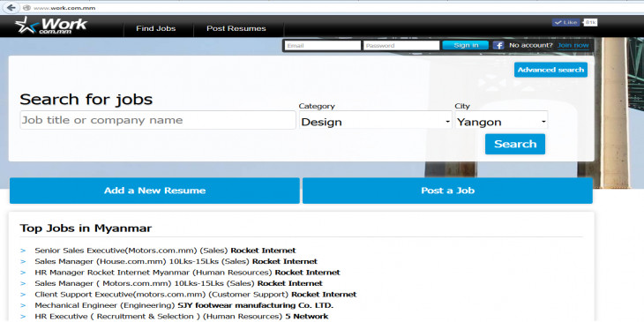Open Mechanical Engineer SJY footwear job listing

click(184, 305)
